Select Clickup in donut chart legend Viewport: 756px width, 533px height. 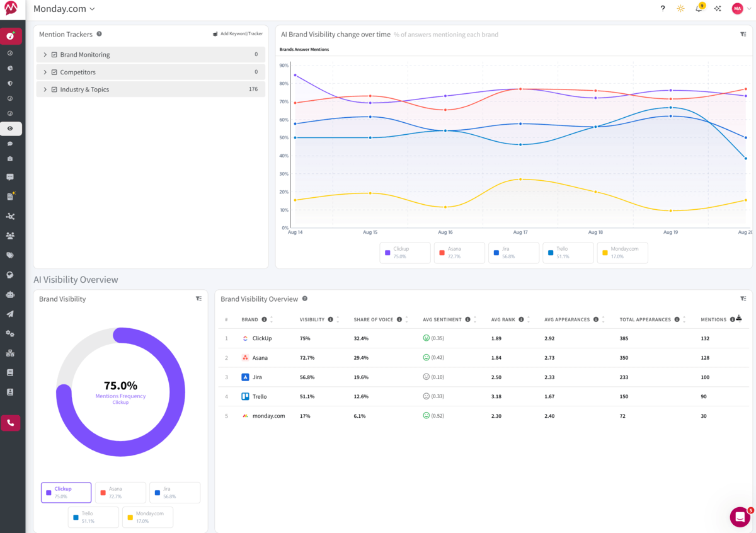click(66, 493)
